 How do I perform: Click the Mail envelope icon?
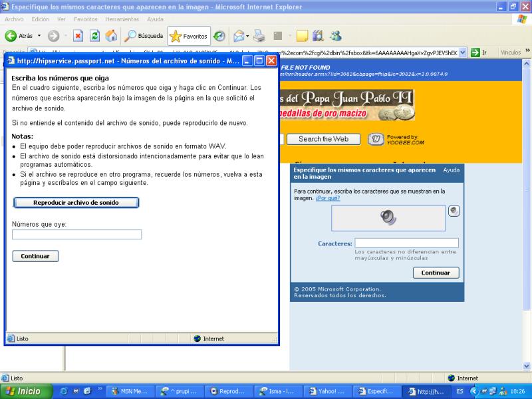pos(239,36)
